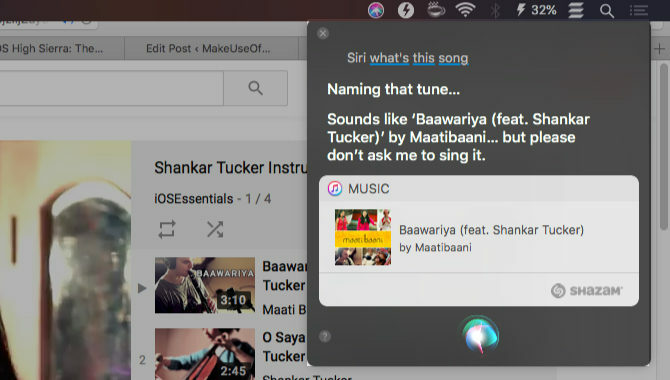Toggle playlist repeat (loop) icon

click(167, 229)
